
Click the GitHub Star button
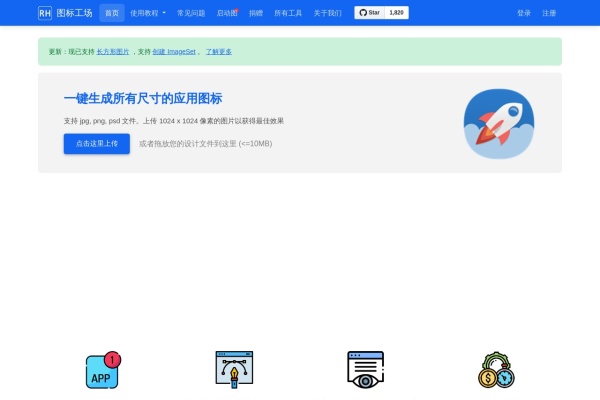tap(369, 13)
